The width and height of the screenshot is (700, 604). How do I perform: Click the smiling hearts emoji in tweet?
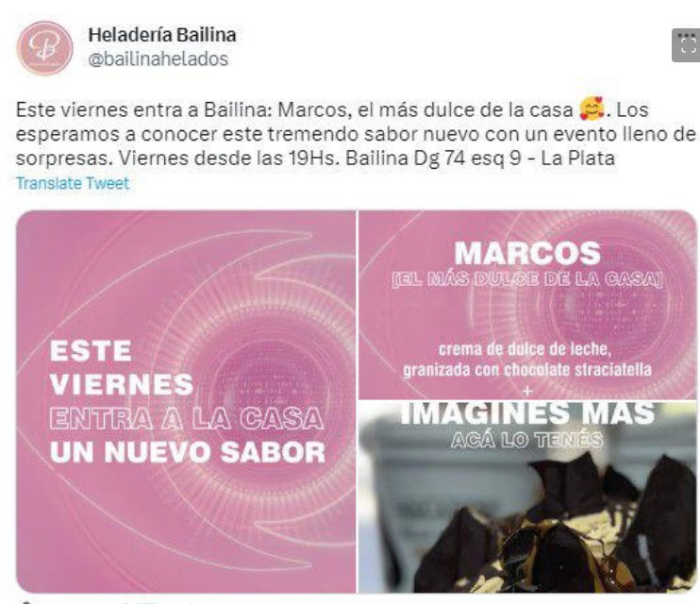point(592,109)
